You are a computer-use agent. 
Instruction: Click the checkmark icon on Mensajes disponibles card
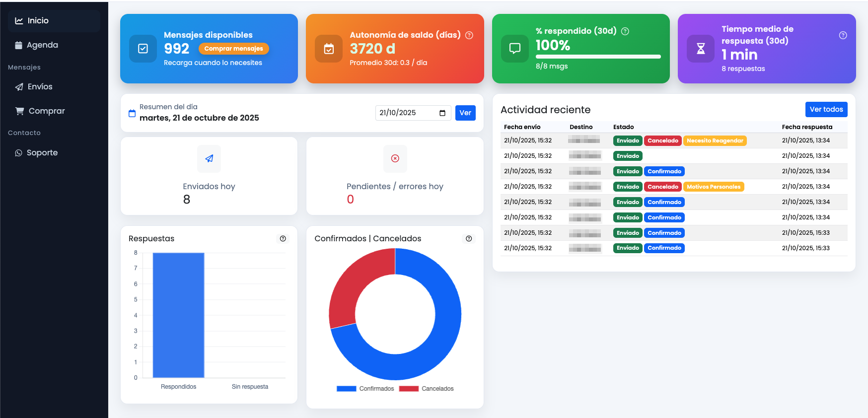[143, 49]
